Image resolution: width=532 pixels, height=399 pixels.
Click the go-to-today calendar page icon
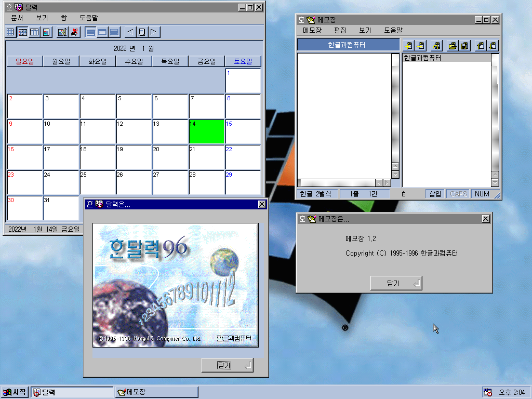click(x=142, y=32)
